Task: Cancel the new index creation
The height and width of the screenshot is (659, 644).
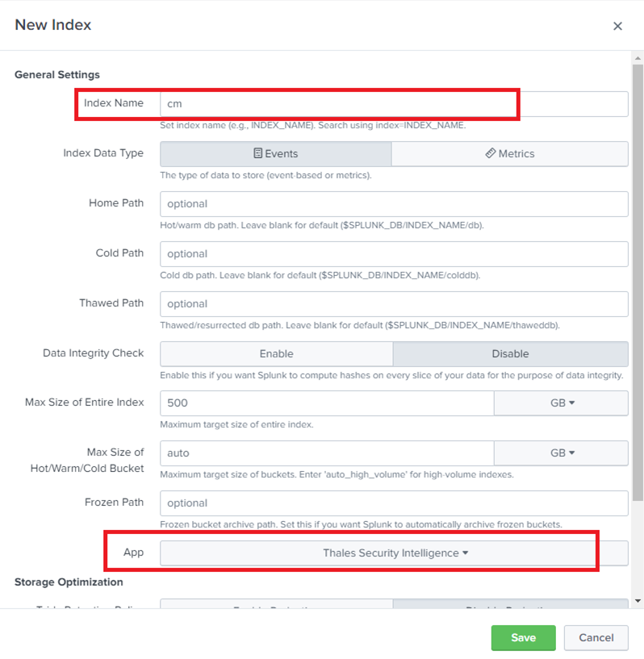Action: [x=596, y=637]
